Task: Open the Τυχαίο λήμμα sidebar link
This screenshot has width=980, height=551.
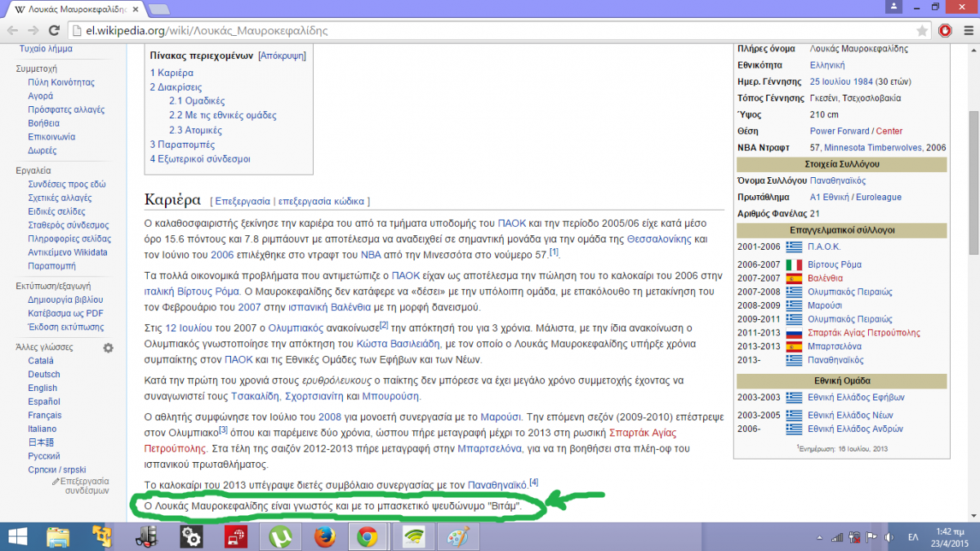Action: click(x=46, y=48)
